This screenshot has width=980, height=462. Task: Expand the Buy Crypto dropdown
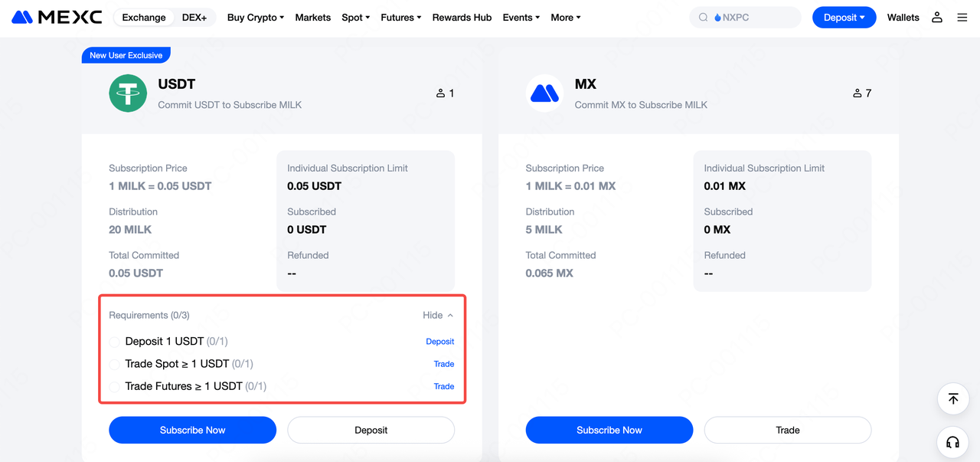click(x=256, y=18)
